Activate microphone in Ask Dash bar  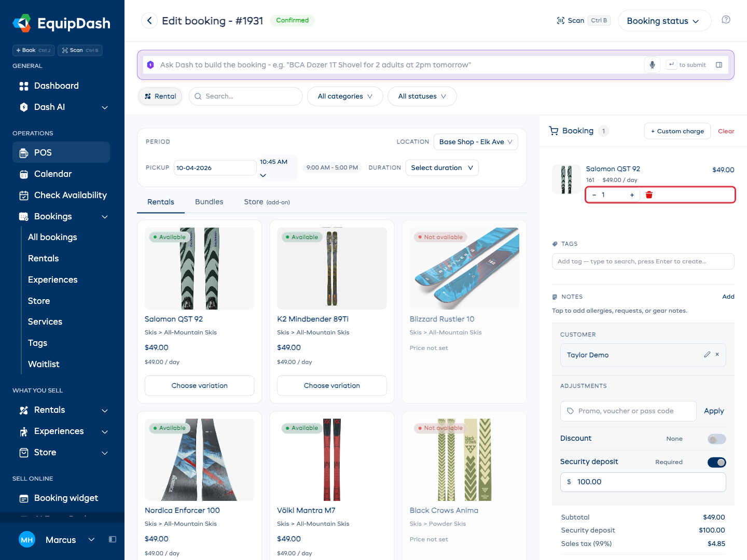pyautogui.click(x=652, y=65)
